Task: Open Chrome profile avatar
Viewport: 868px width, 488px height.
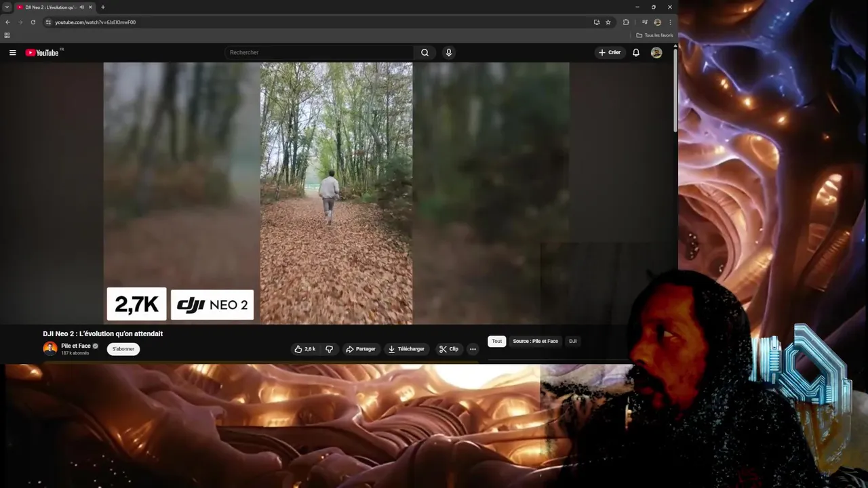Action: [x=657, y=22]
